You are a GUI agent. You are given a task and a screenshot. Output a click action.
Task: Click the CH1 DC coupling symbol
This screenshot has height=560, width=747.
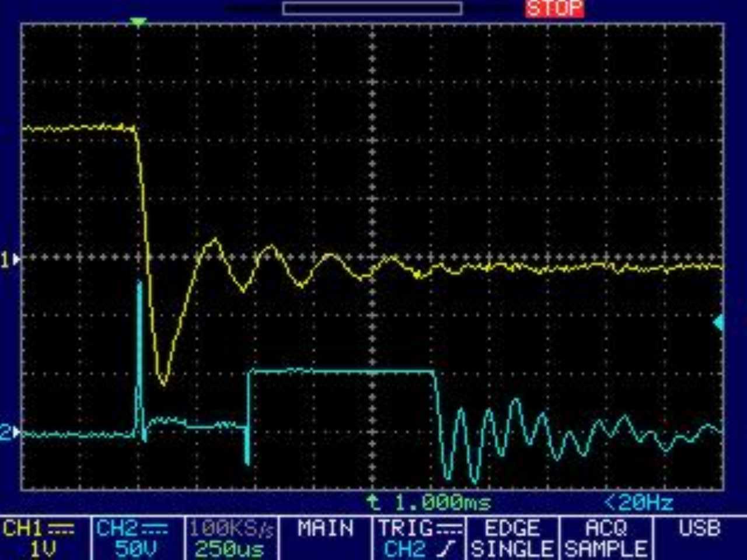[x=61, y=529]
